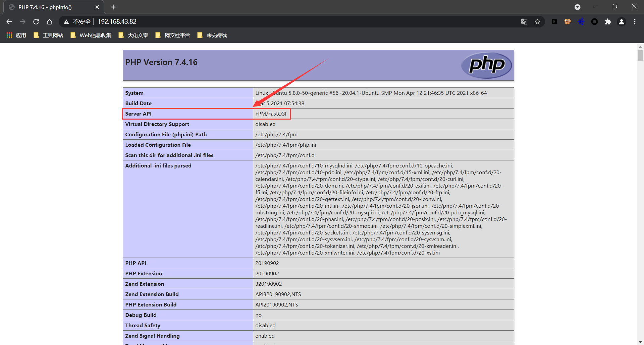Click the scrollbar up arrow
This screenshot has height=345, width=644.
tap(640, 47)
